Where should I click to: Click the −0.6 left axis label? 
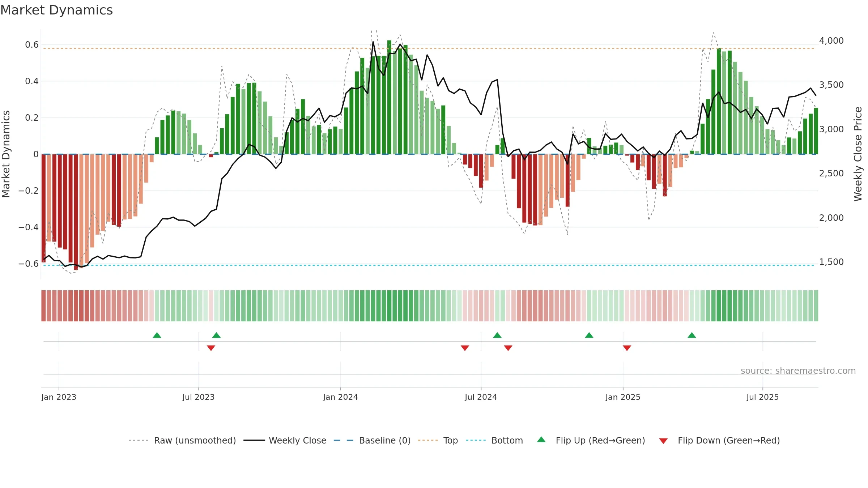pyautogui.click(x=29, y=264)
